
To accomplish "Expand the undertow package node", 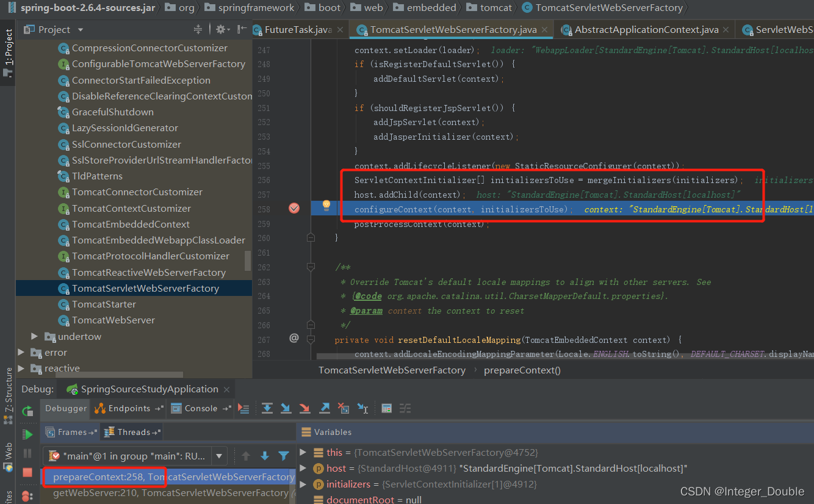I will click(34, 336).
